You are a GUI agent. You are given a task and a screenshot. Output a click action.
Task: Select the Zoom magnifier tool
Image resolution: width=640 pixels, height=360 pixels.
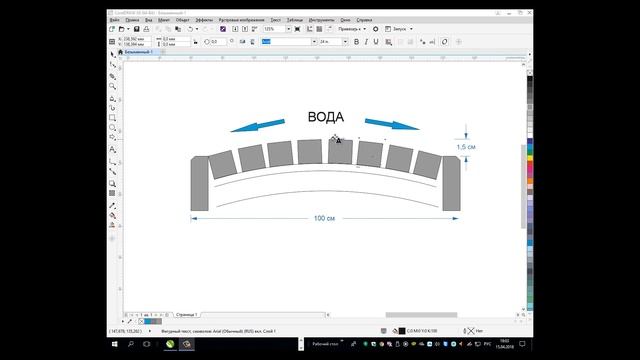pos(113,86)
